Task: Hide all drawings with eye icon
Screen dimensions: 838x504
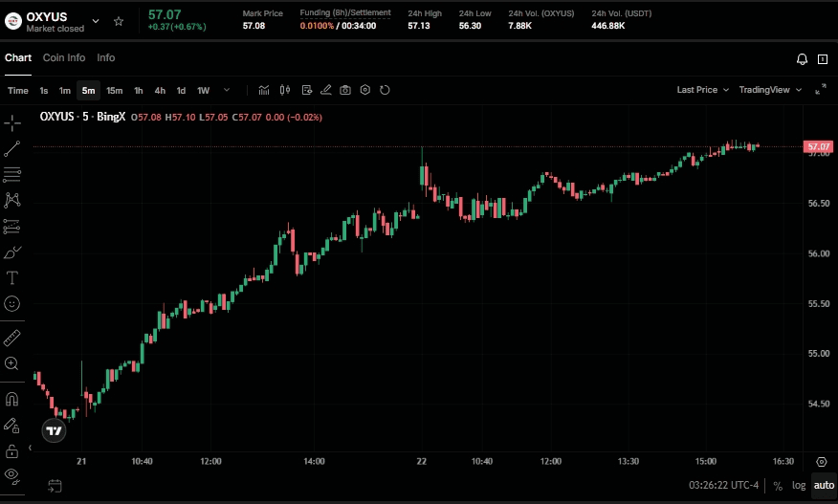Action: point(12,474)
